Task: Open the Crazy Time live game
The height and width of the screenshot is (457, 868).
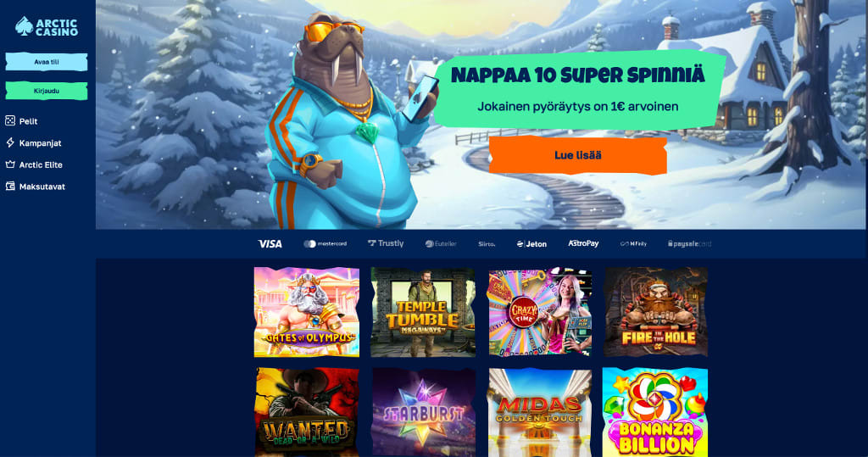Action: (540, 312)
